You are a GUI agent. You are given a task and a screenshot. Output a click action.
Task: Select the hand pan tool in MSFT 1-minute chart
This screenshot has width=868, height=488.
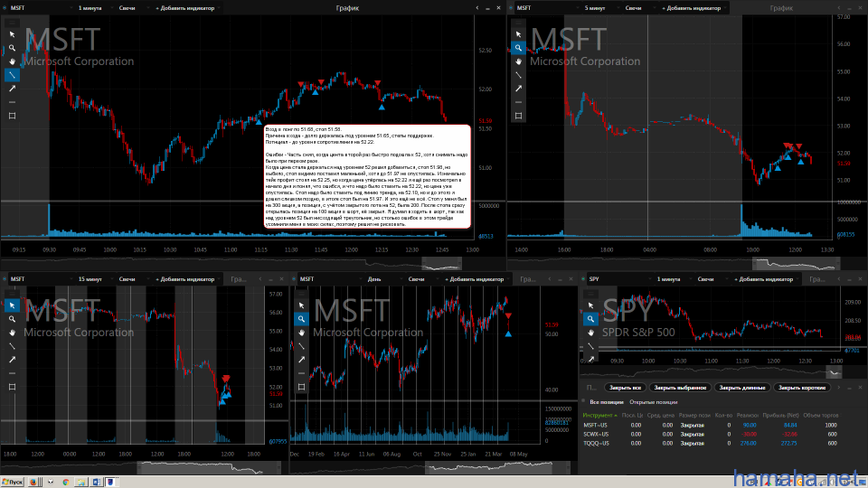[12, 61]
